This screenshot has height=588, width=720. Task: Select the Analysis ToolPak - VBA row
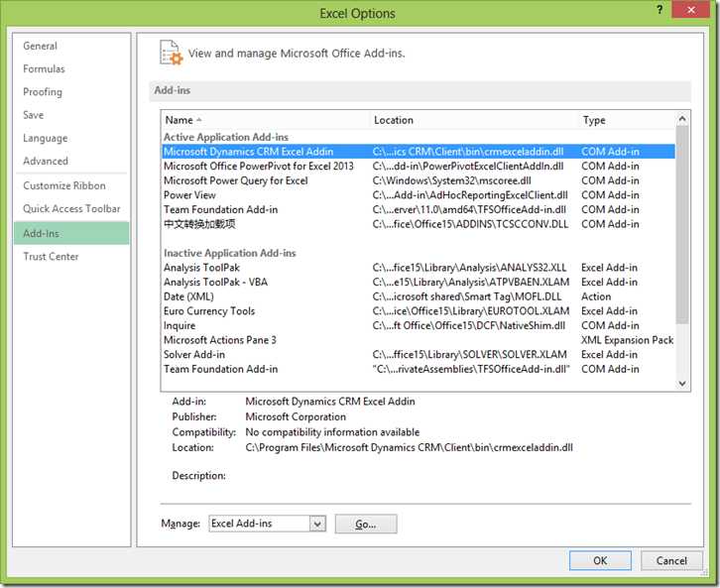[419, 282]
